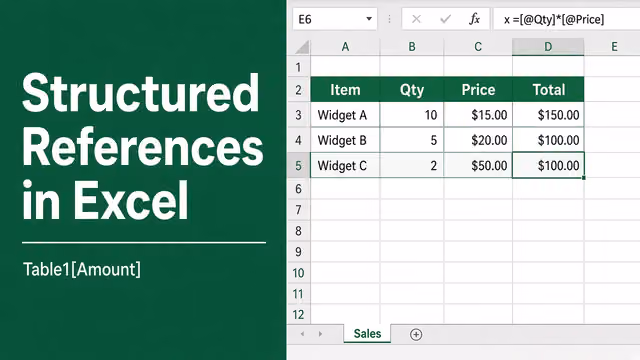
Task: Select column A header
Action: [345, 47]
